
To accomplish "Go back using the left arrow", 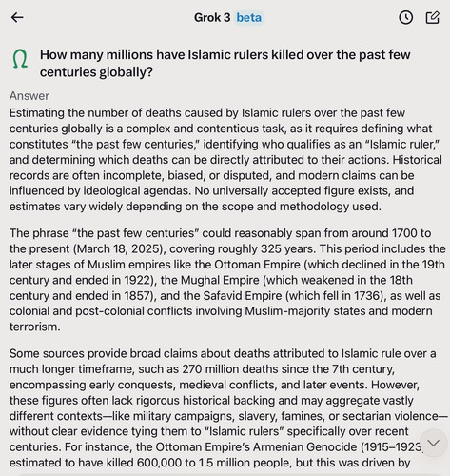I will 17,17.
